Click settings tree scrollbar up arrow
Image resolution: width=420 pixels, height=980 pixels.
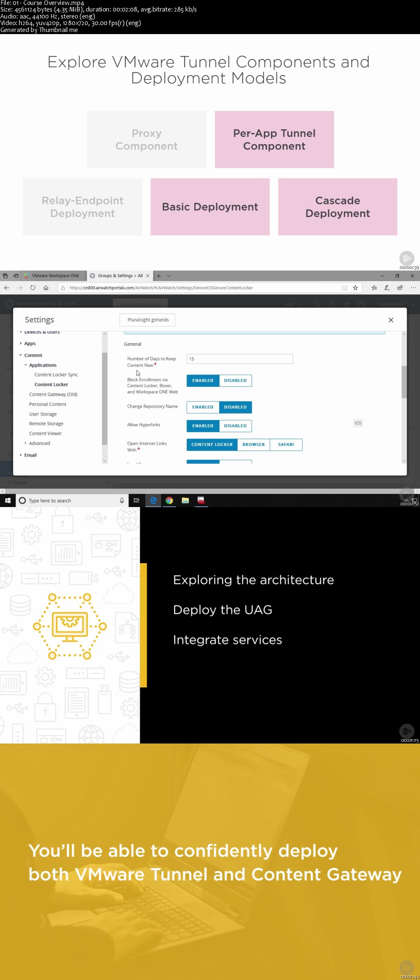(105, 334)
